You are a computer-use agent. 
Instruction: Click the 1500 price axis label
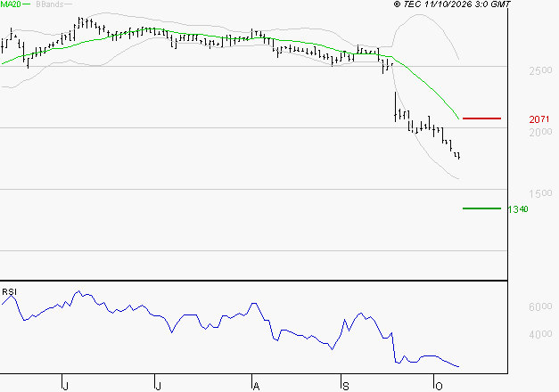pyautogui.click(x=540, y=193)
